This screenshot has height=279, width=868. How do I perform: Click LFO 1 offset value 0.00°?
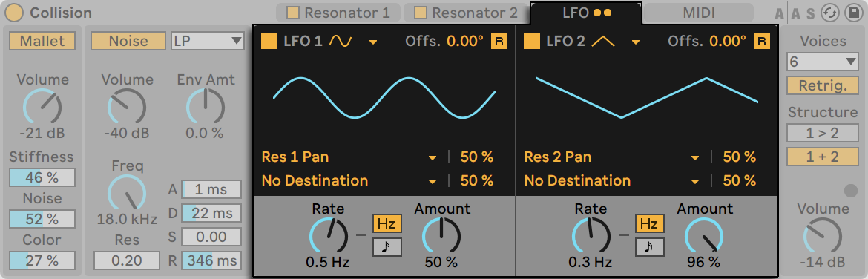(465, 41)
